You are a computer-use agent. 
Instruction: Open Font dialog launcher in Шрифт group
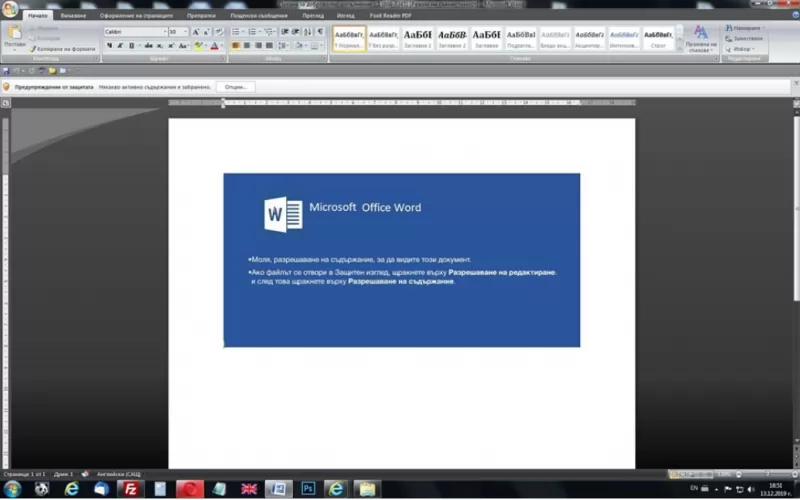(222, 59)
